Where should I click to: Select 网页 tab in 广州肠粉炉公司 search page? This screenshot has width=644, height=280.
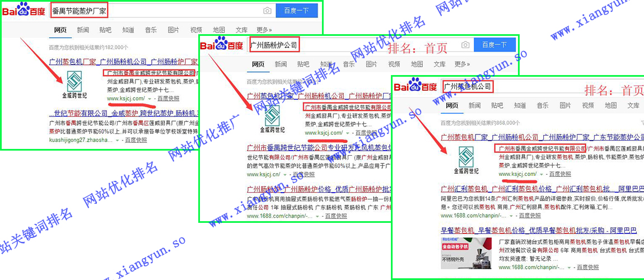pyautogui.click(x=258, y=64)
